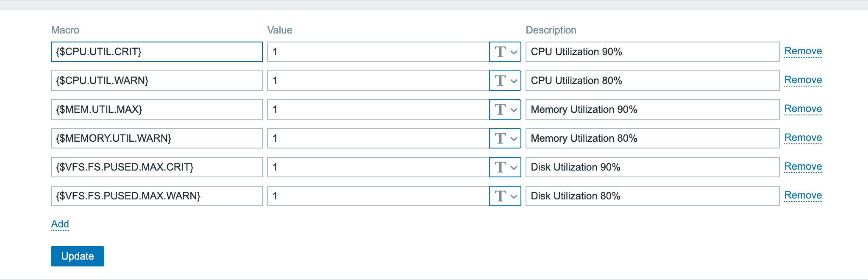
Task: Click value field of {$MEMORY.UTIL.WARN} macro
Action: tap(378, 138)
